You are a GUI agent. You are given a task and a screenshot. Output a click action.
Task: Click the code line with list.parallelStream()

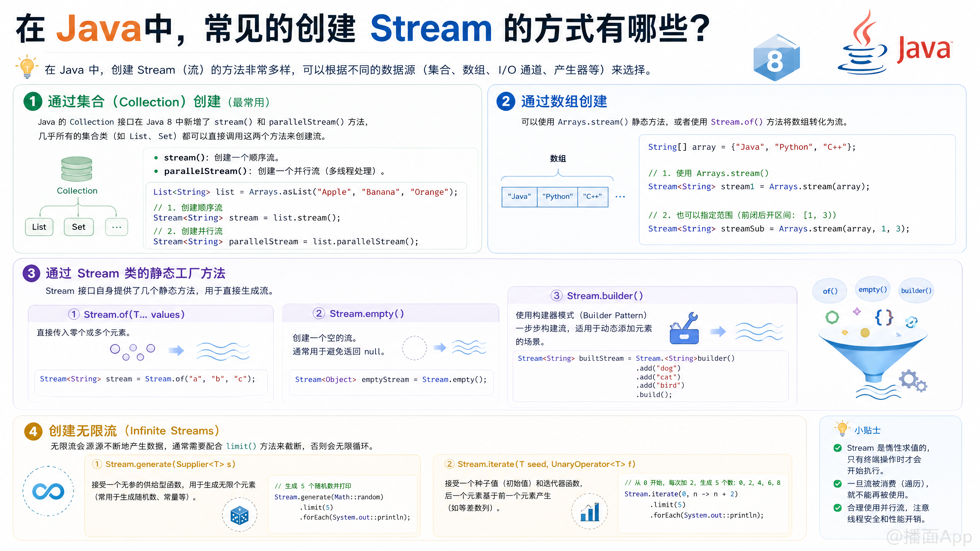click(x=286, y=242)
